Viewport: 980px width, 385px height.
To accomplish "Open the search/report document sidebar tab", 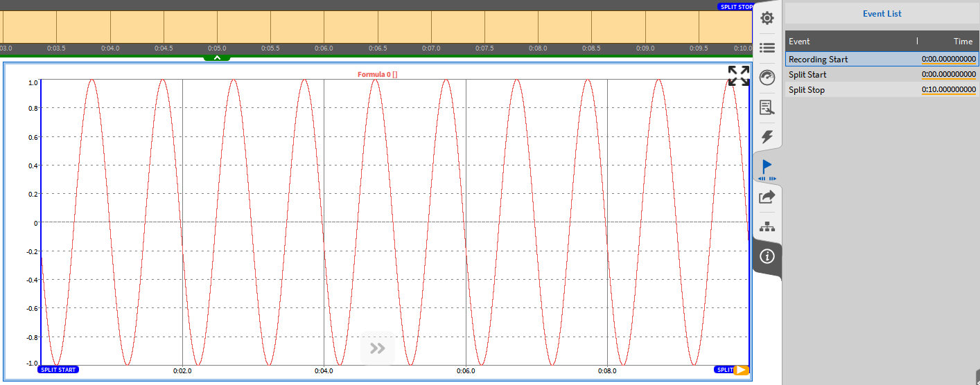I will pyautogui.click(x=767, y=107).
